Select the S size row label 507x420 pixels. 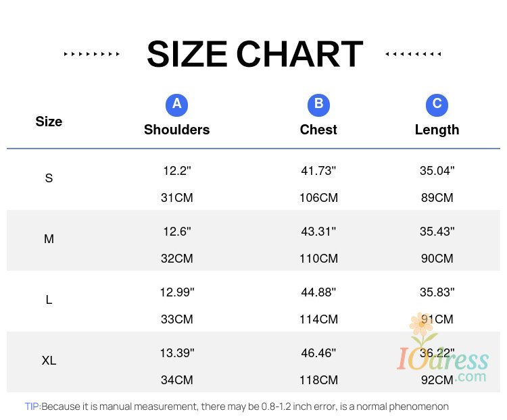click(x=49, y=178)
